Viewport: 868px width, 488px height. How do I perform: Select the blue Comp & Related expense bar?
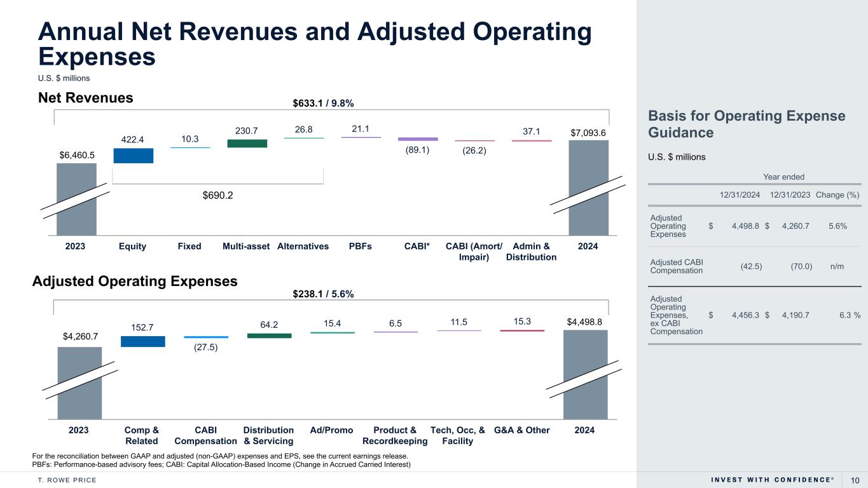pos(142,341)
